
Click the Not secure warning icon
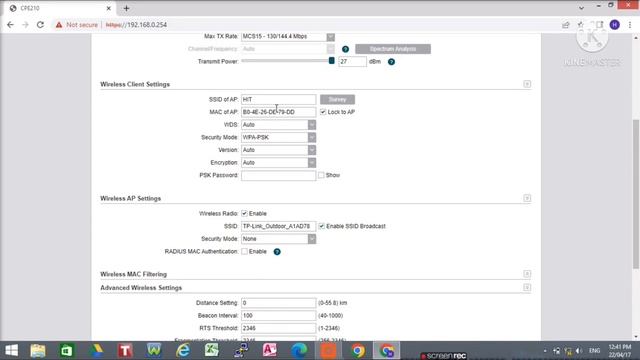click(x=59, y=25)
